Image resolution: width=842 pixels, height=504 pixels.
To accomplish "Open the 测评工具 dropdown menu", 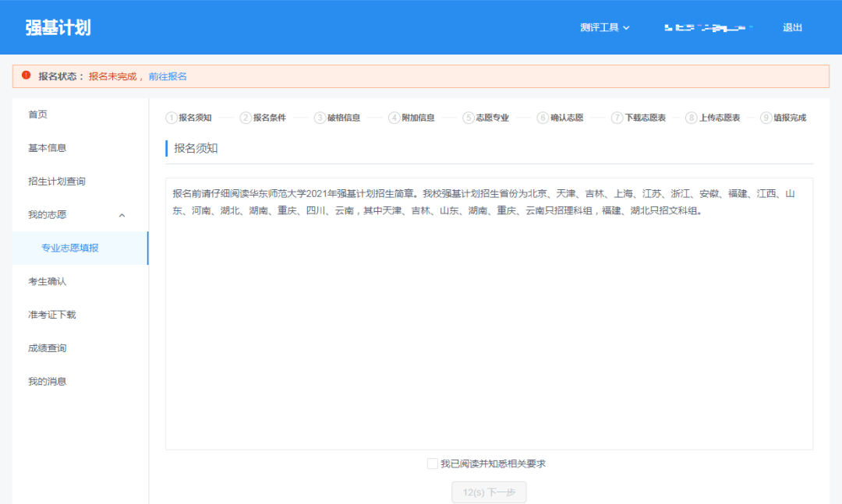I will coord(604,27).
